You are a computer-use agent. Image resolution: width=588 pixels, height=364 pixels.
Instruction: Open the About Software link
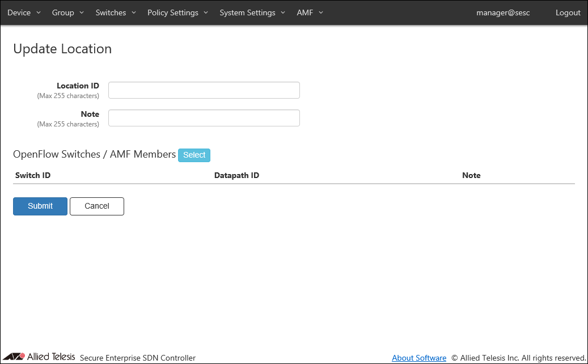(x=419, y=358)
